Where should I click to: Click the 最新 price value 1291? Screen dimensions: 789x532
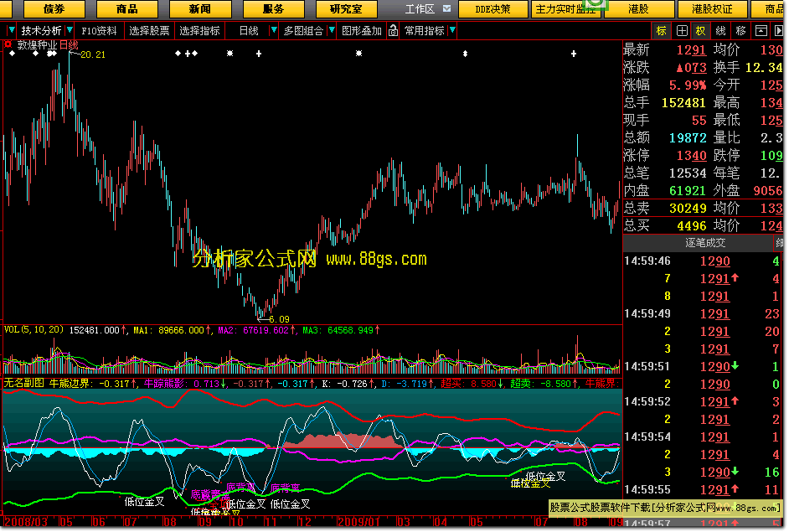pos(691,49)
